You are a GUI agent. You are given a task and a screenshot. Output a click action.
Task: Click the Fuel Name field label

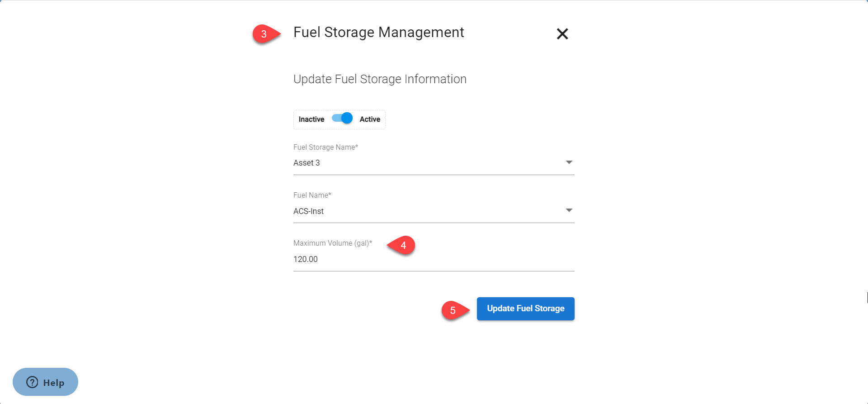(x=312, y=195)
